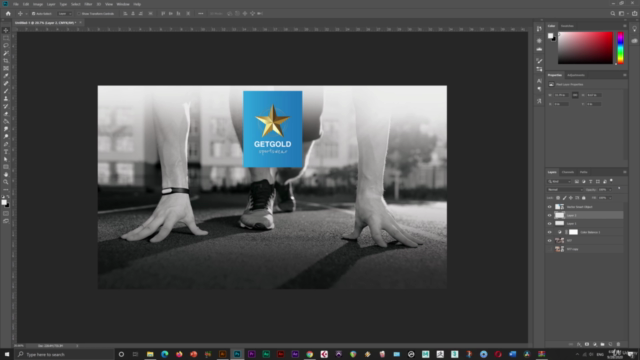Viewport: 640px width, 360px height.
Task: Select the Lasso tool
Action: pyautogui.click(x=6, y=45)
